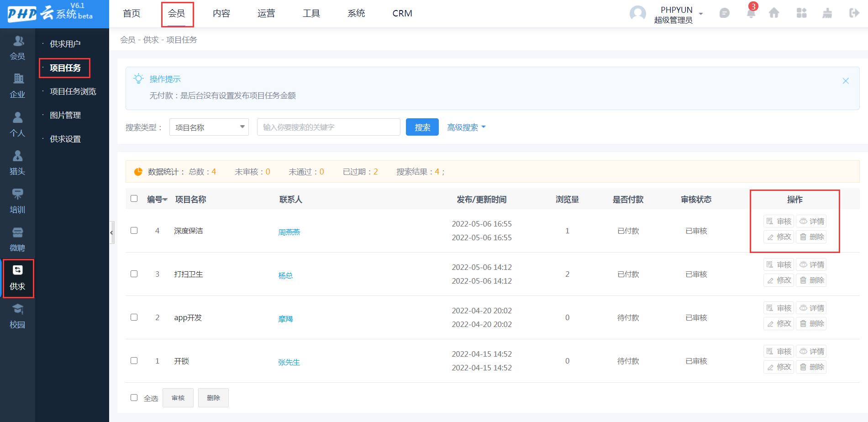The width and height of the screenshot is (868, 422).
Task: Expand 高级搜索 options
Action: coord(466,127)
